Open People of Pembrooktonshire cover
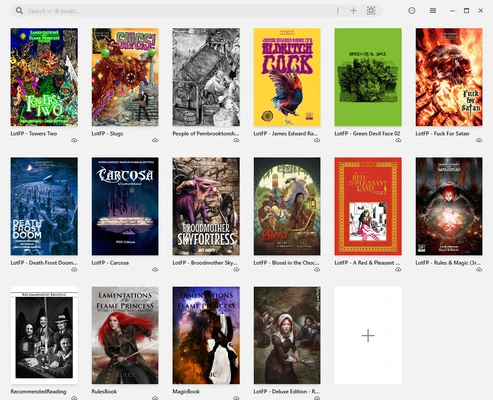Viewport: 493px width, 400px height. pos(206,77)
